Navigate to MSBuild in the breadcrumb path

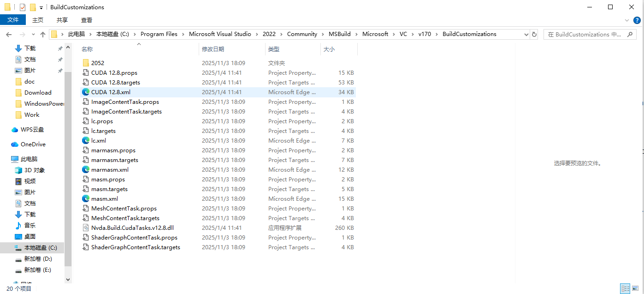[x=339, y=34]
